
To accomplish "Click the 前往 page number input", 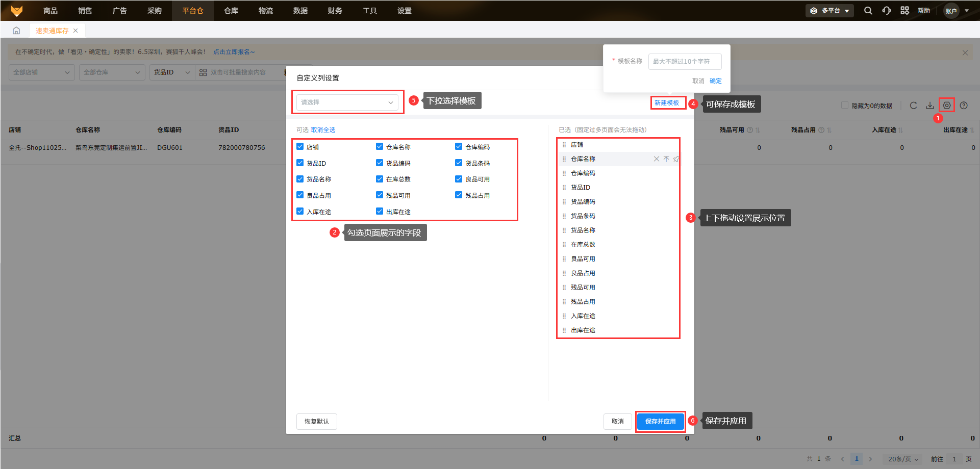I will (954, 459).
